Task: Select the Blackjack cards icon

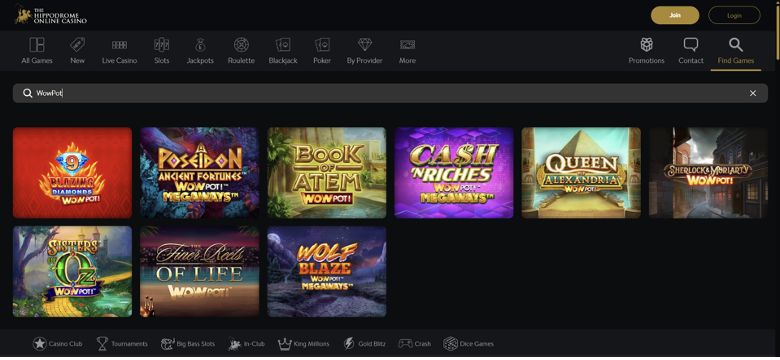Action: 283,45
